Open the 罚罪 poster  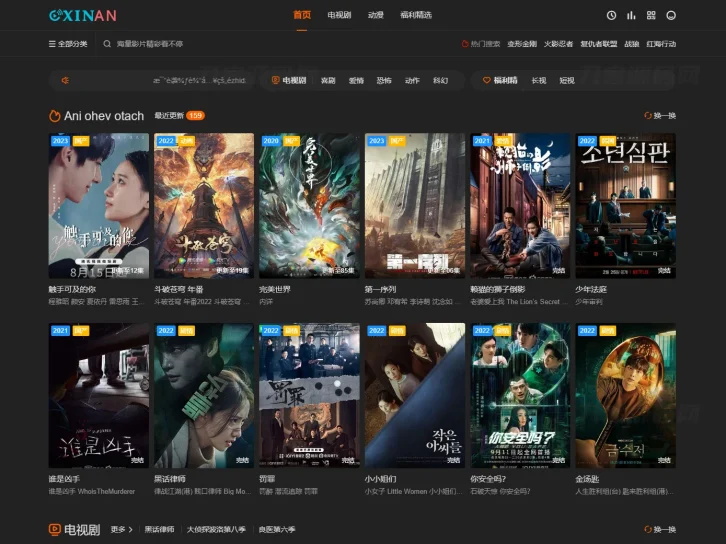[x=309, y=395]
